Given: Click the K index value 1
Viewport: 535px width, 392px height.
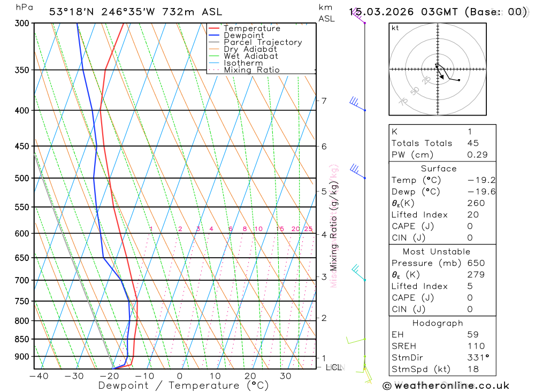Looking at the screenshot, I should [470, 132].
